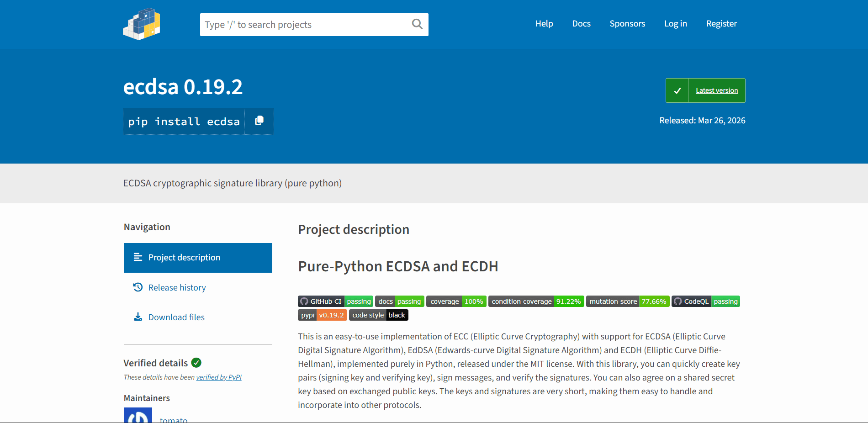Click the tomato maintainer avatar
868x423 pixels.
pos(138,416)
